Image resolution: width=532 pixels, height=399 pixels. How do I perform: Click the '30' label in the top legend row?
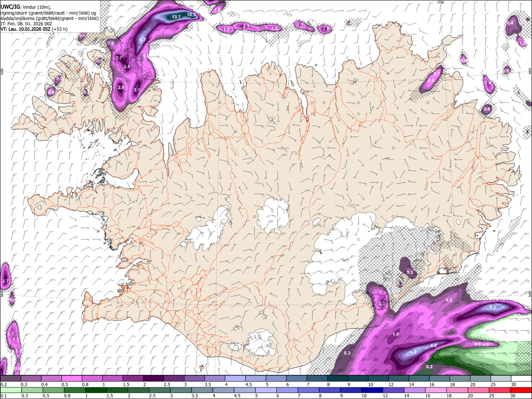pos(514,384)
